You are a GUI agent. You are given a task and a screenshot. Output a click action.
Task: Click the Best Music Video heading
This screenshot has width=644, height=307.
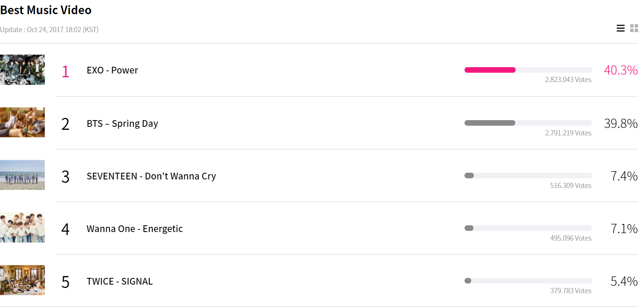point(46,10)
